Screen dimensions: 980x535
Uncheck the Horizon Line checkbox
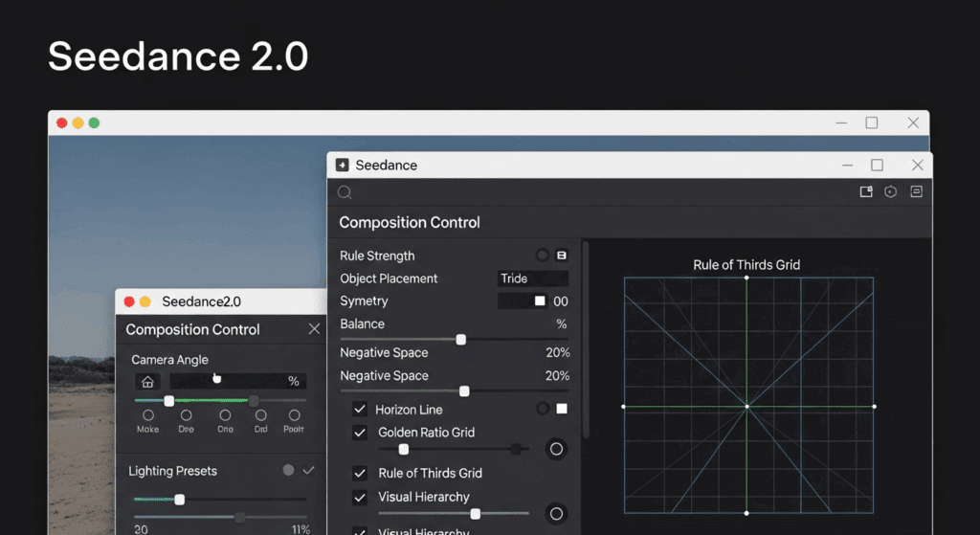(360, 410)
